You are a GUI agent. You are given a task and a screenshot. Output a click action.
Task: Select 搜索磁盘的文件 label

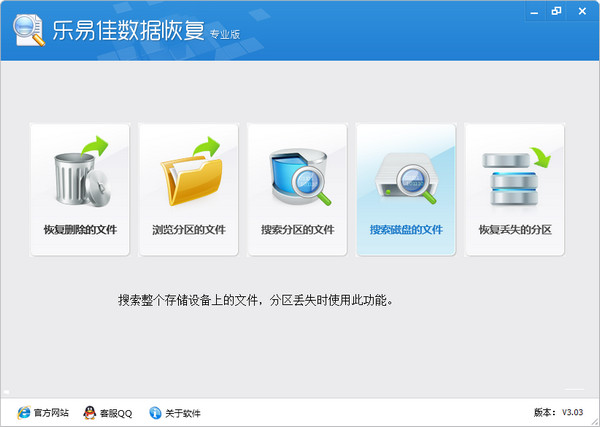pyautogui.click(x=406, y=230)
